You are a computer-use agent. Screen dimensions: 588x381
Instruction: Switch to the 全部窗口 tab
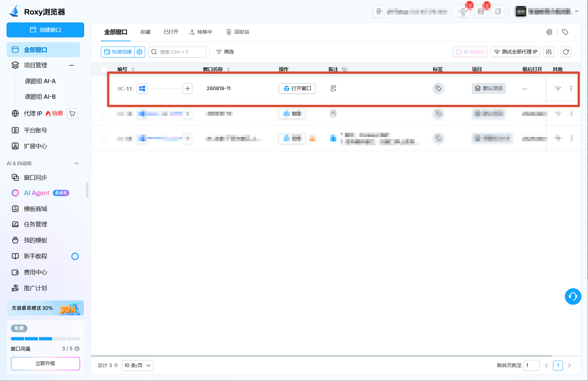116,32
